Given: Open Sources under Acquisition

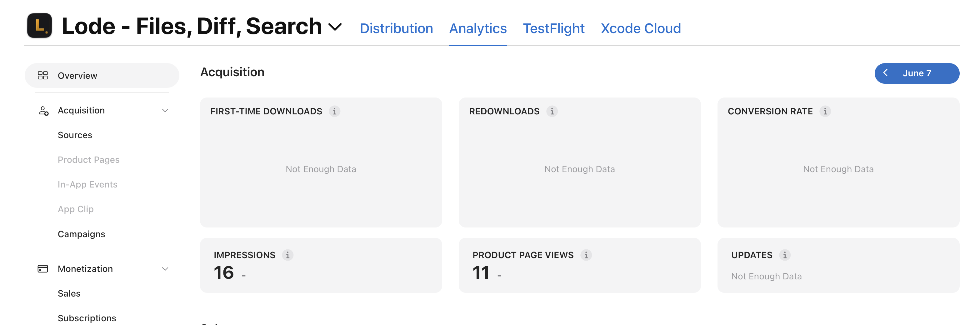Looking at the screenshot, I should [x=75, y=135].
